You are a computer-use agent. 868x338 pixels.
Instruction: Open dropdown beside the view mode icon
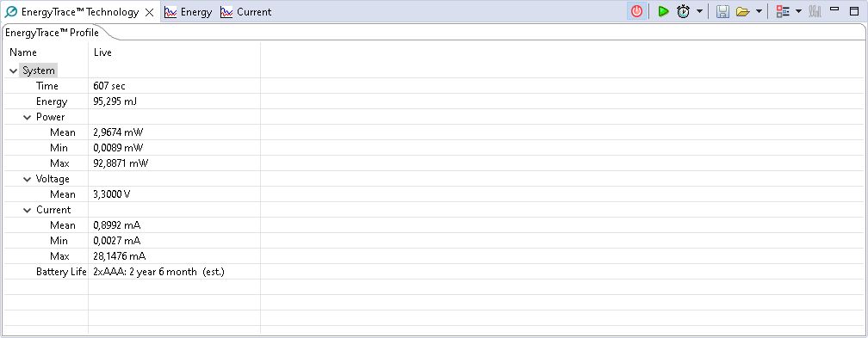(x=798, y=12)
